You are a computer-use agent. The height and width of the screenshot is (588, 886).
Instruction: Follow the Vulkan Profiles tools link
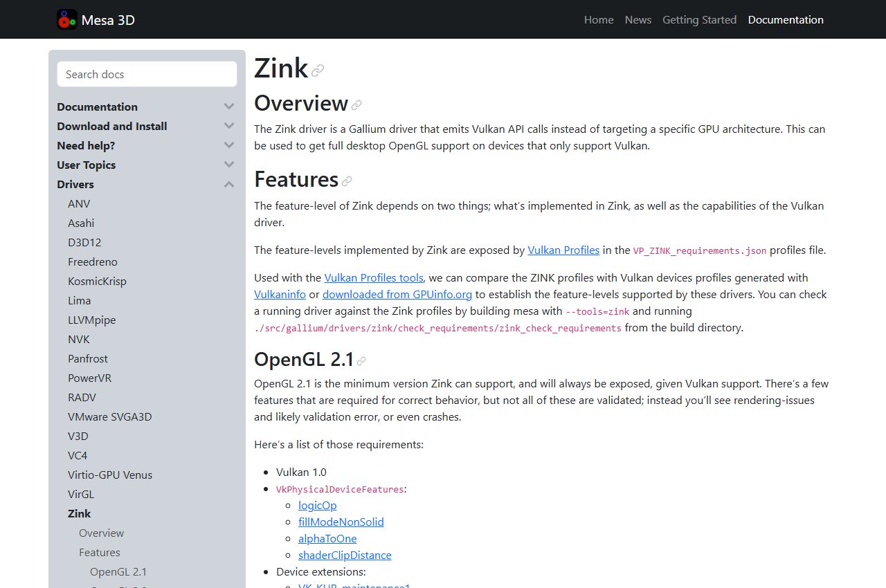374,277
